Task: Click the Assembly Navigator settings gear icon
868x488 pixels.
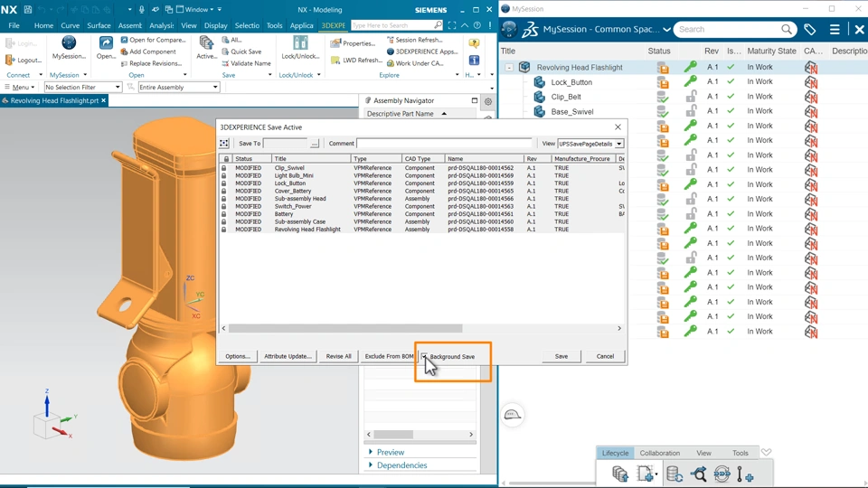Action: click(487, 101)
